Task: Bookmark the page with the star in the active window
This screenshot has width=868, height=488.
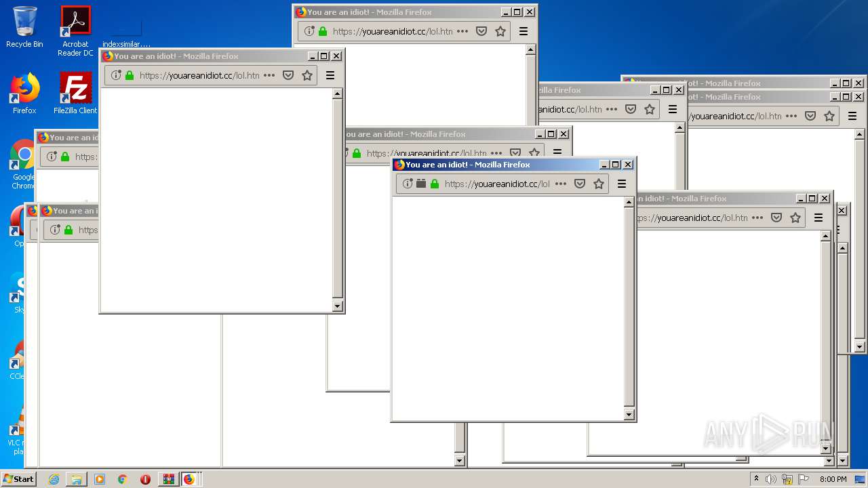Action: 599,184
